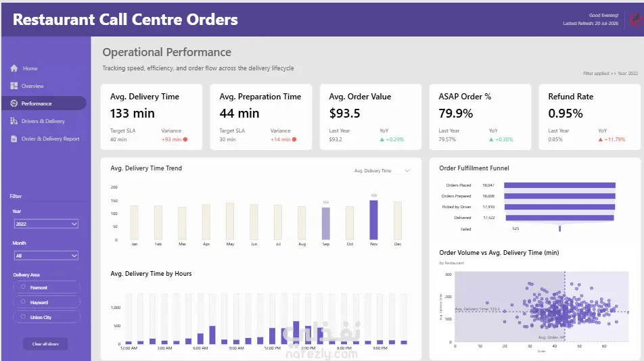Open the Drivers & Delivery link
644x361 pixels.
(x=43, y=121)
